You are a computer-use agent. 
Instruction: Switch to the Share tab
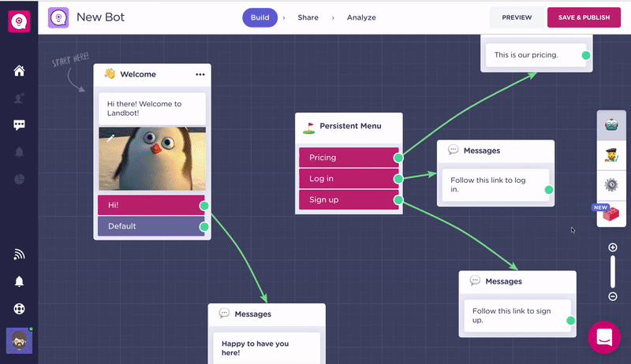(308, 17)
